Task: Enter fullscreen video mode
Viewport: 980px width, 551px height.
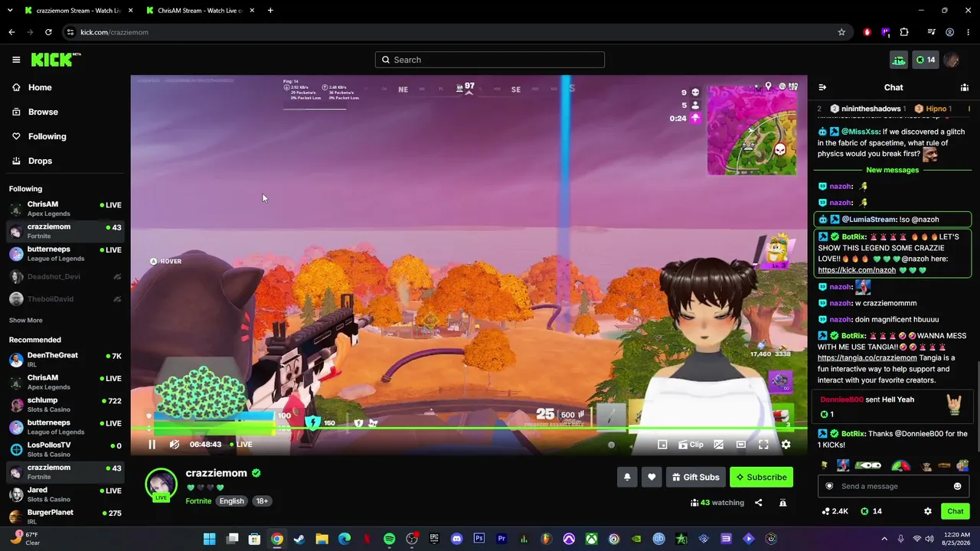Action: pyautogui.click(x=763, y=445)
